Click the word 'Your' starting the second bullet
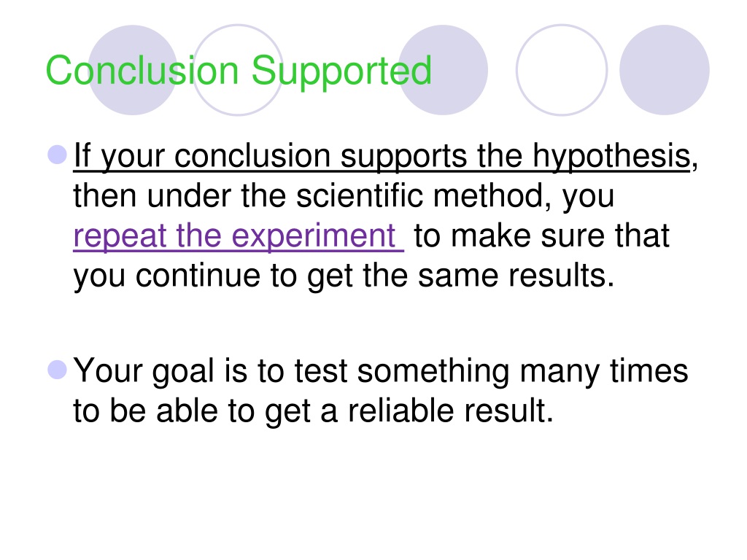747x560 pixels. (x=108, y=370)
